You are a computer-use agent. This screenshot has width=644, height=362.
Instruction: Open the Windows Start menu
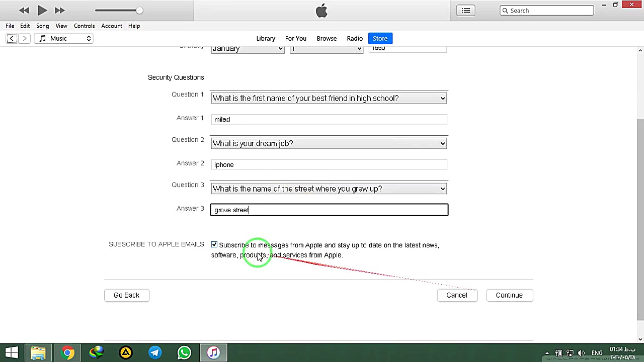pyautogui.click(x=12, y=352)
